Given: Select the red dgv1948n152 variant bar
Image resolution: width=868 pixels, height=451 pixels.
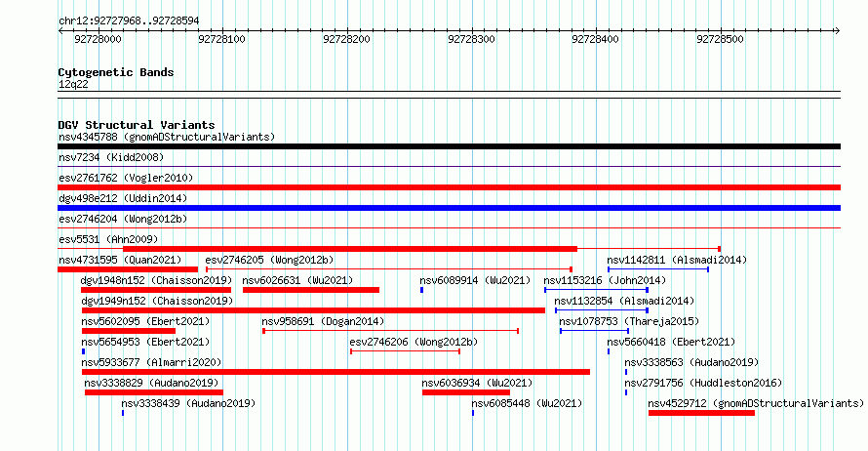Looking at the screenshot, I should tap(156, 290).
